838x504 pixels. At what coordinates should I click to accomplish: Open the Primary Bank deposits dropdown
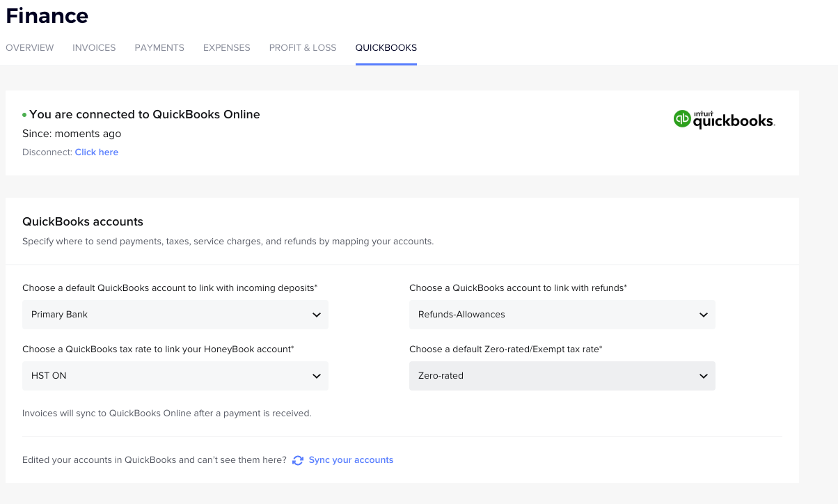click(175, 315)
